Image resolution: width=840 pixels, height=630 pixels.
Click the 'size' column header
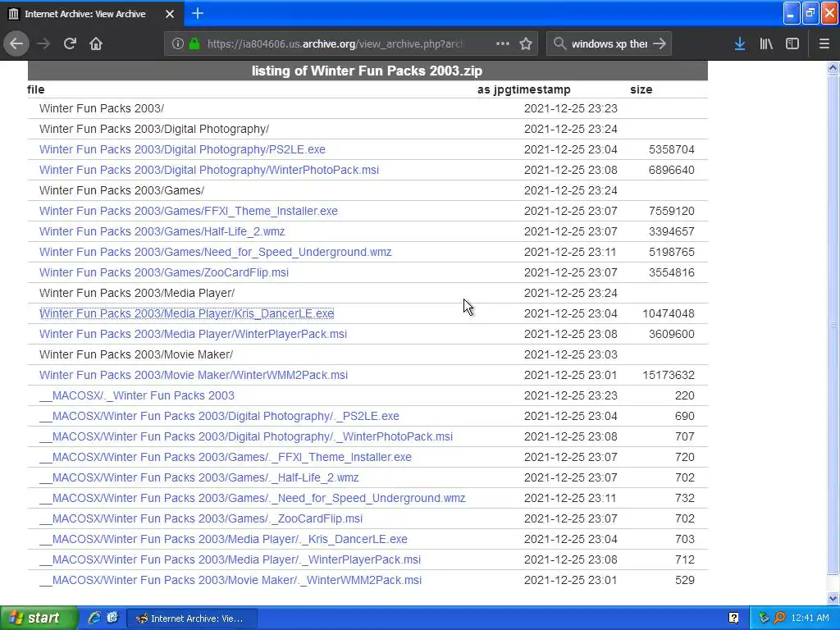click(641, 89)
